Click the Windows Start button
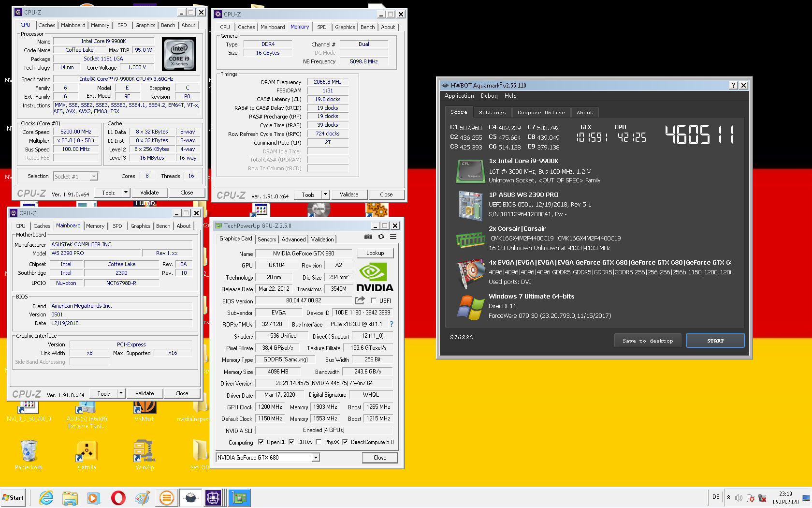The width and height of the screenshot is (812, 508). pos(14,497)
